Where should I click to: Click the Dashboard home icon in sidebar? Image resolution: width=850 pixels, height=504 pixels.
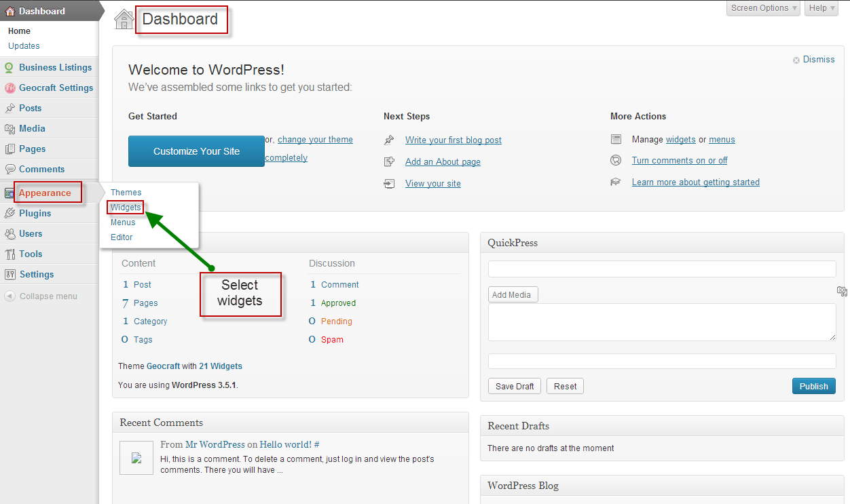pyautogui.click(x=10, y=11)
